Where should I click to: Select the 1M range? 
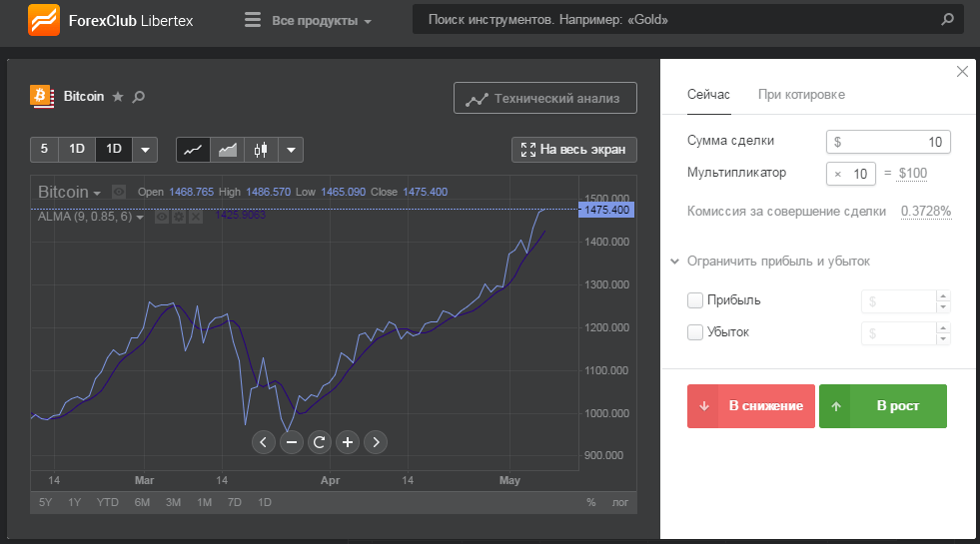[x=205, y=502]
